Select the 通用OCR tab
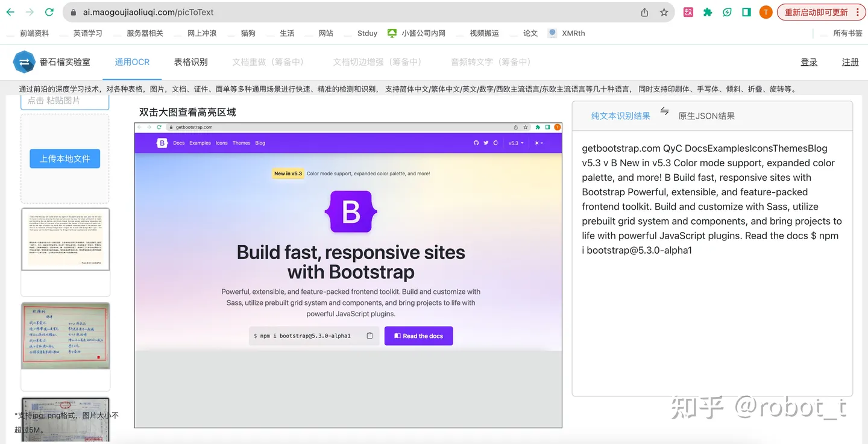The width and height of the screenshot is (868, 444). [132, 61]
